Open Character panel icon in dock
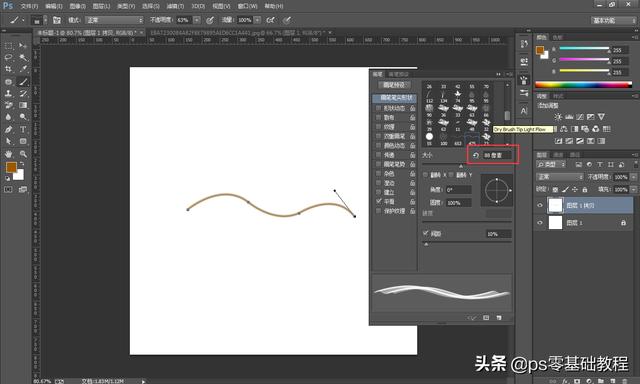Viewport: 640px width, 384px height. pos(524,111)
